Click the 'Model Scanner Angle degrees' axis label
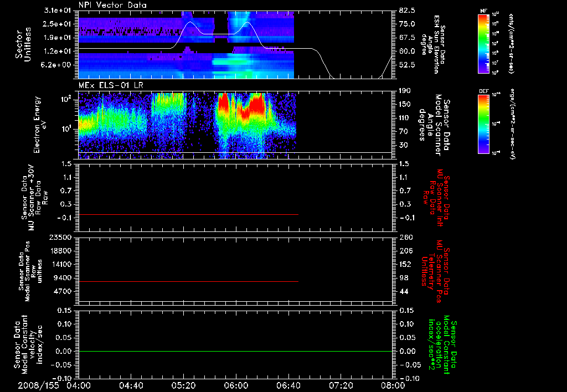567x392 pixels. [436, 125]
